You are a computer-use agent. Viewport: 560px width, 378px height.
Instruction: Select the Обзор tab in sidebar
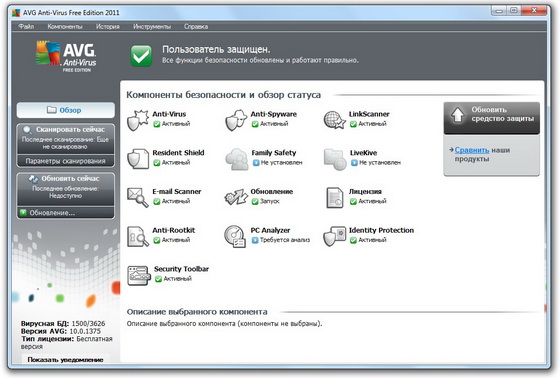(x=65, y=110)
